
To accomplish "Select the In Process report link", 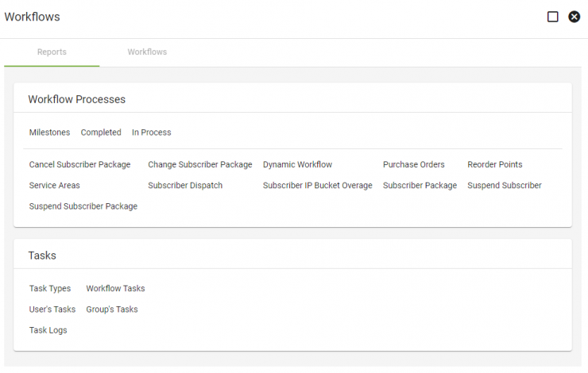I will click(x=152, y=133).
